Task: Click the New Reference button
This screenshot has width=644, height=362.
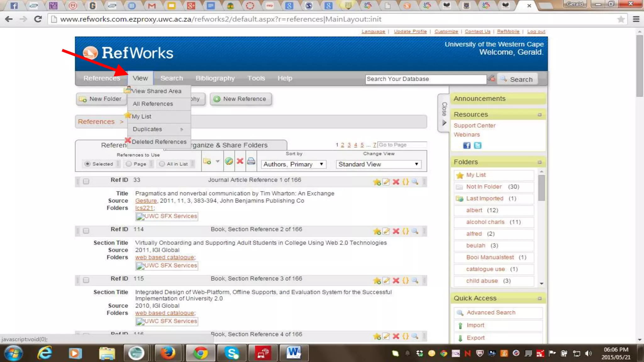Action: point(241,99)
